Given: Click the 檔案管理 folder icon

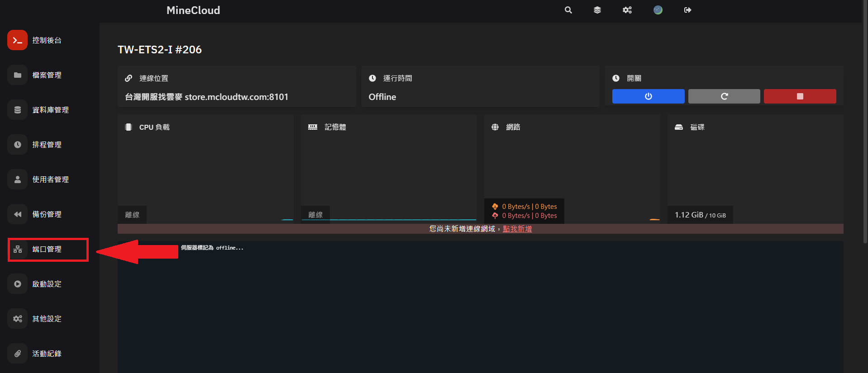Looking at the screenshot, I should pyautogui.click(x=17, y=75).
